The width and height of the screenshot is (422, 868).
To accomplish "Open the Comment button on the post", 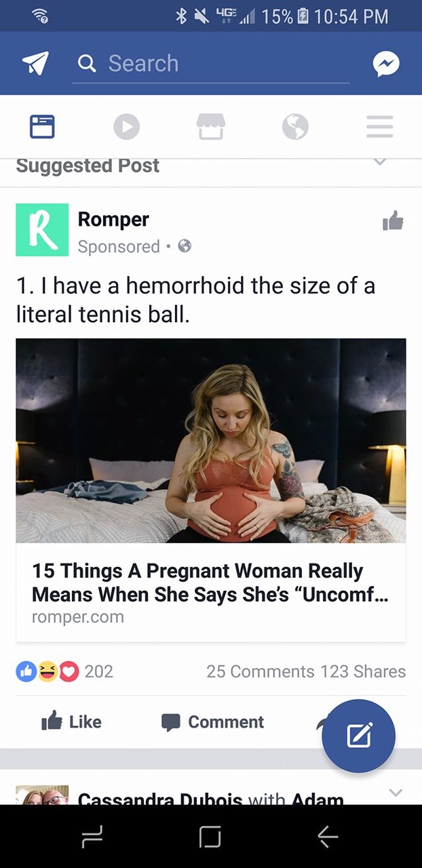I will click(x=212, y=722).
